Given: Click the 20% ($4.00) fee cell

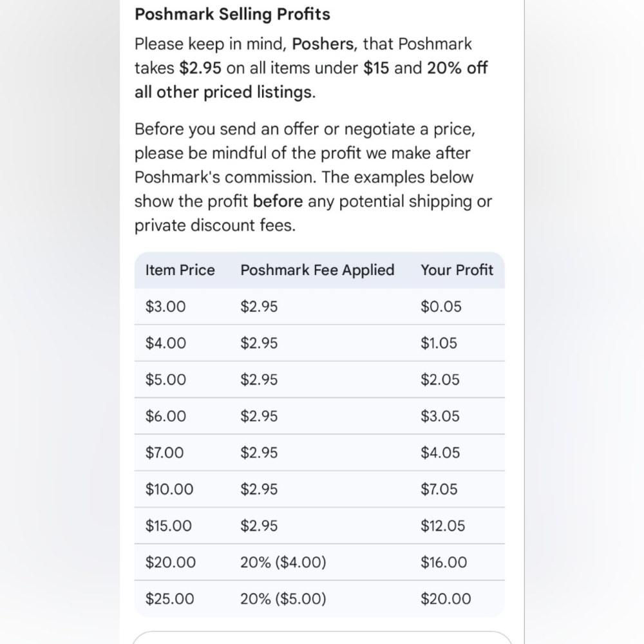Looking at the screenshot, I should [x=283, y=563].
